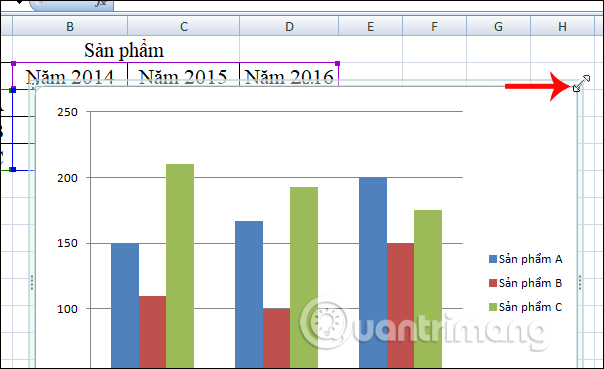Click the 150 axis label

pos(67,243)
